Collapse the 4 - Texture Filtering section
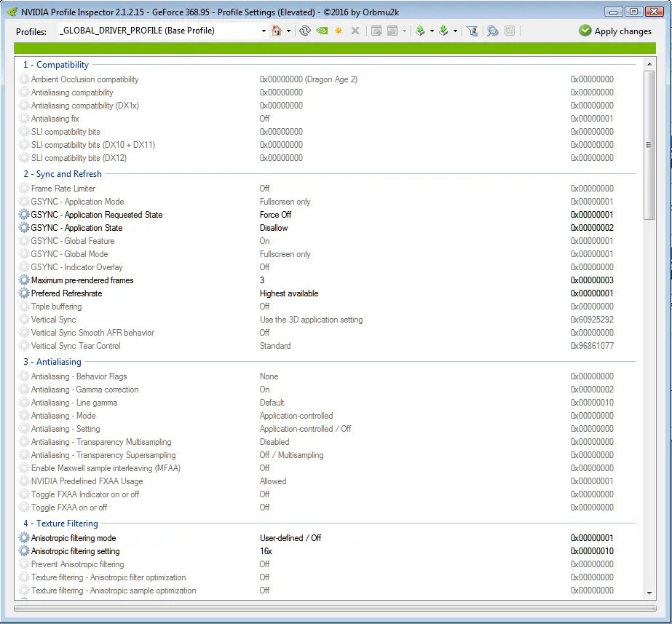 click(x=61, y=524)
